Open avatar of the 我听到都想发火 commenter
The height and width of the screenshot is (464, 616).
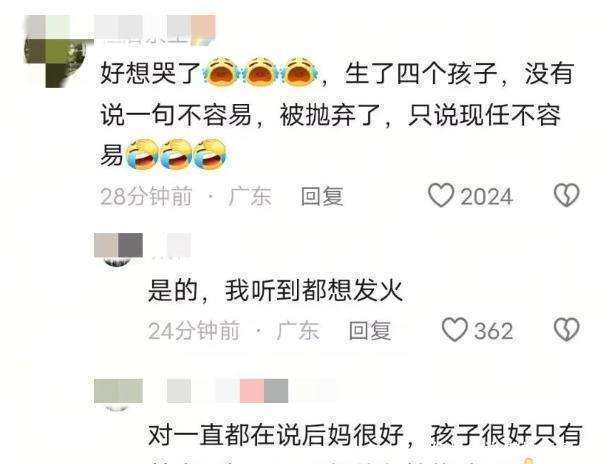pyautogui.click(x=118, y=250)
